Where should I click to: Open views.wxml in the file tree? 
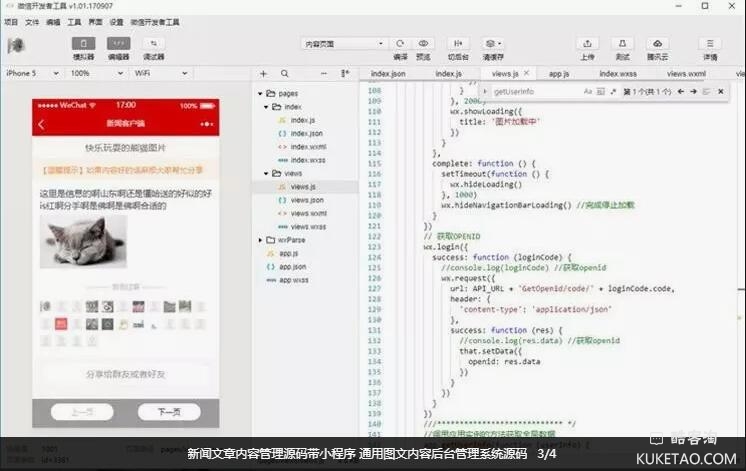[309, 214]
